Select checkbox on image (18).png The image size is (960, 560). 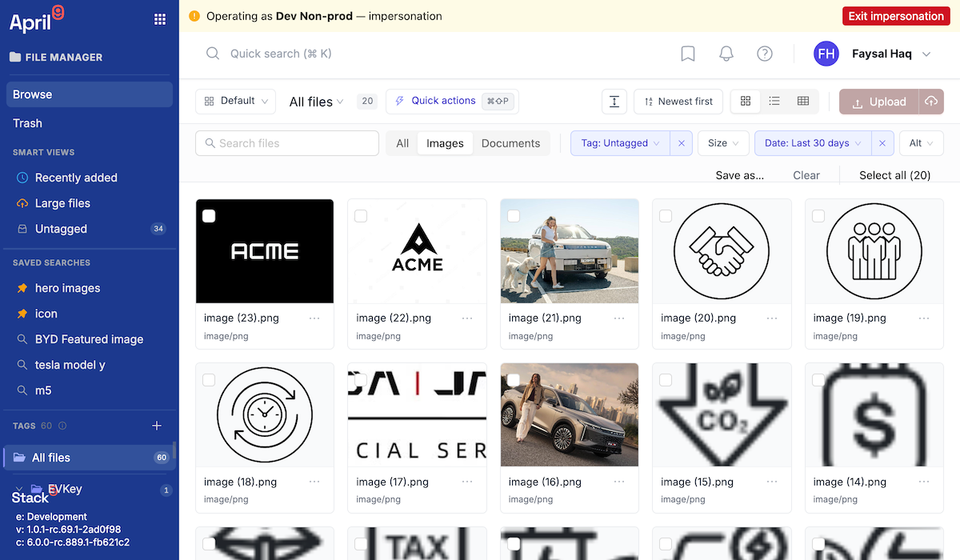(209, 380)
